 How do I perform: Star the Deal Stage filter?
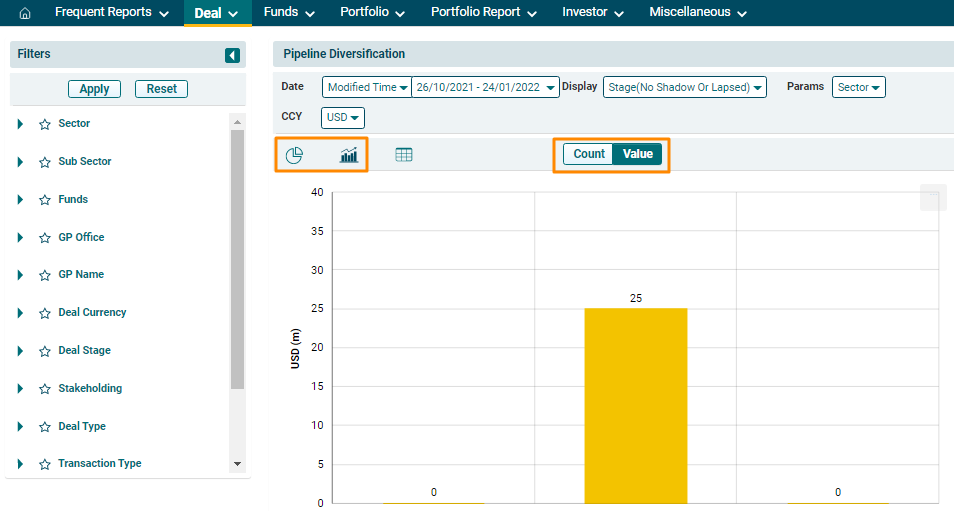44,351
